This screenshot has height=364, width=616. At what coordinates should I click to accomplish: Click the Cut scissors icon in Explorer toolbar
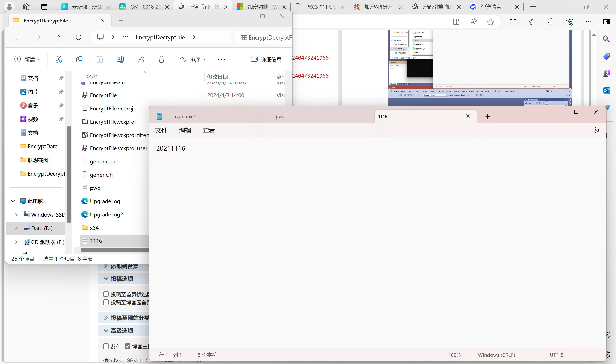pyautogui.click(x=59, y=59)
